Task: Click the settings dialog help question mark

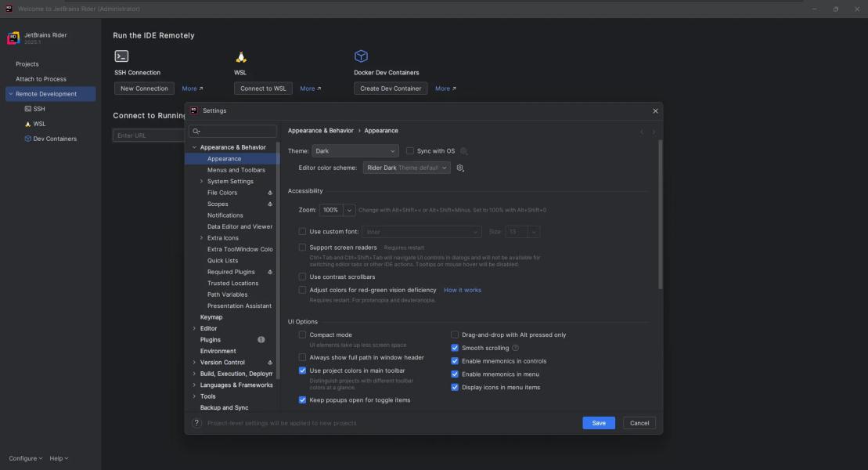Action: click(197, 423)
